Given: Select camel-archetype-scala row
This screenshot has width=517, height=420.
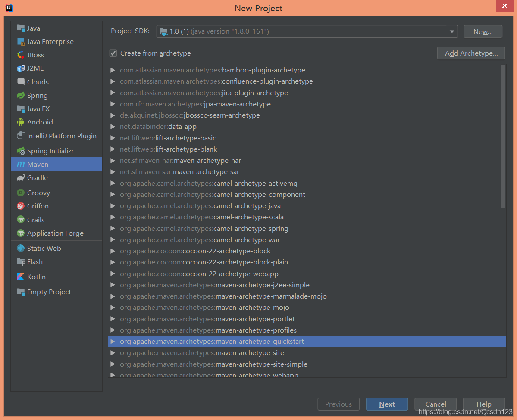Looking at the screenshot, I should click(x=307, y=217).
